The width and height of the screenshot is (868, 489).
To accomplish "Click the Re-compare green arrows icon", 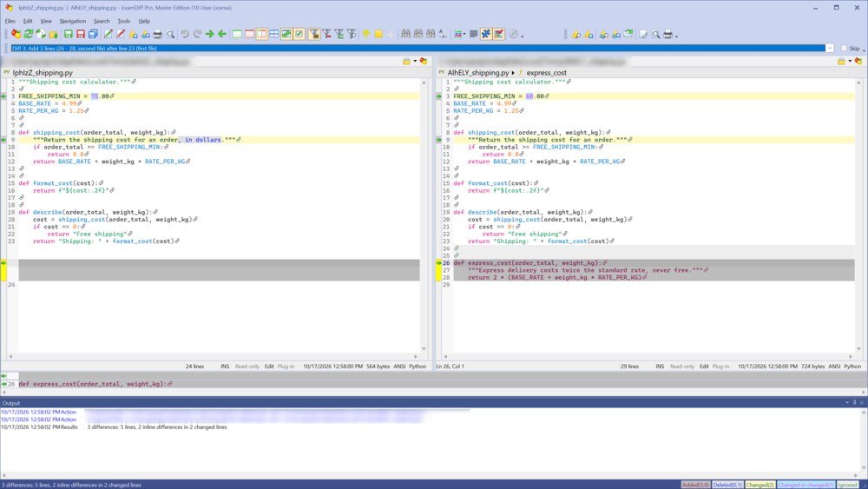I will coord(29,35).
